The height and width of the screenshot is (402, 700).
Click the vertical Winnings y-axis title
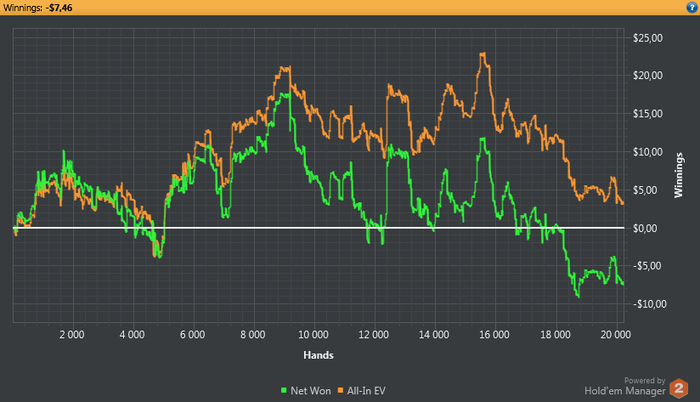(x=679, y=175)
